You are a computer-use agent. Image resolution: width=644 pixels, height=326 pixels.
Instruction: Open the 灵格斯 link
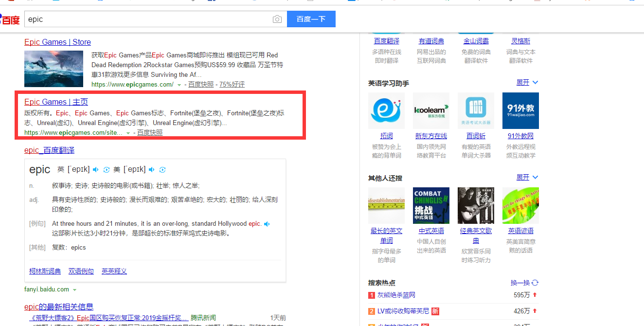click(521, 41)
